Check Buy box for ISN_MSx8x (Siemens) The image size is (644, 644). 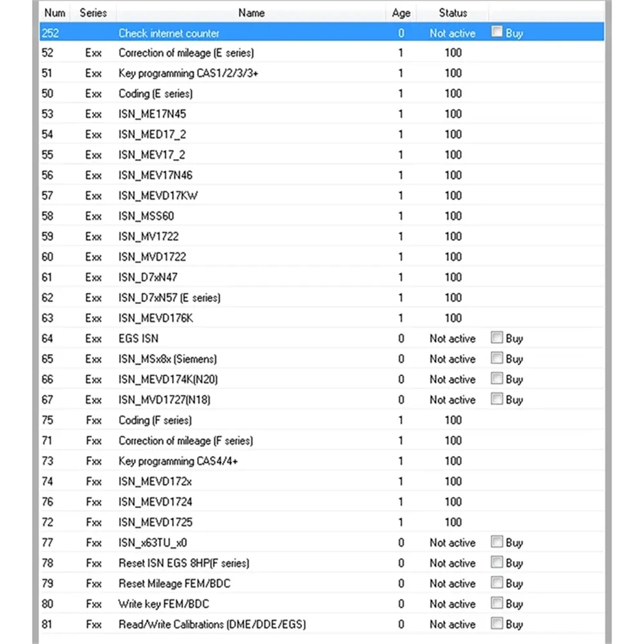coord(497,357)
